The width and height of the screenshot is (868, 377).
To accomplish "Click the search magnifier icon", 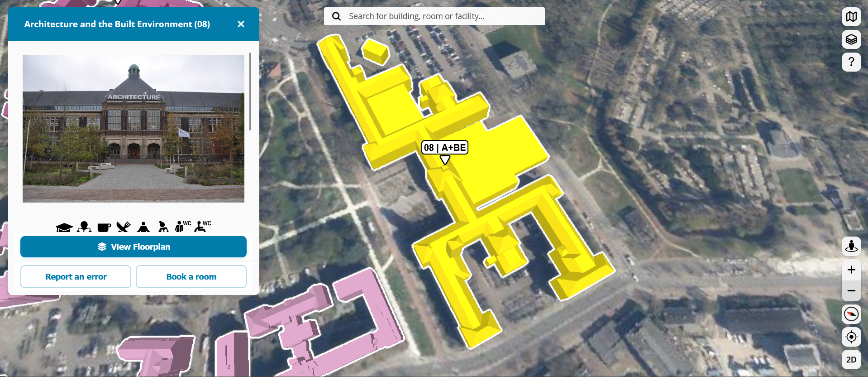I will [336, 16].
